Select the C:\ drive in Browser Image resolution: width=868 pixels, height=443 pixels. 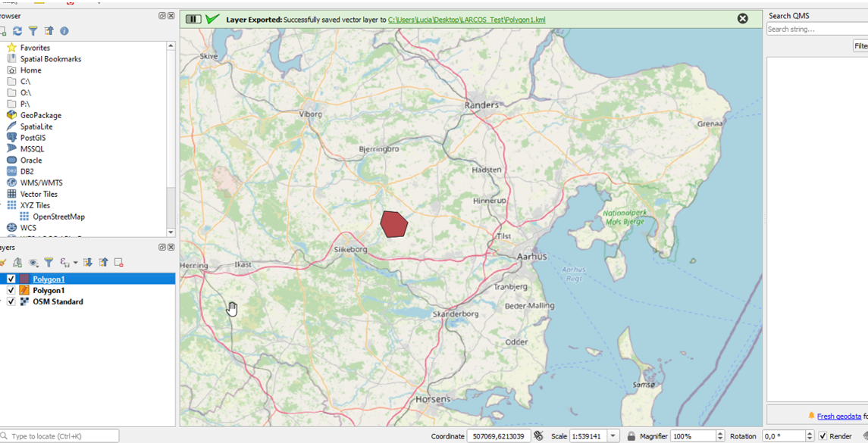click(26, 82)
